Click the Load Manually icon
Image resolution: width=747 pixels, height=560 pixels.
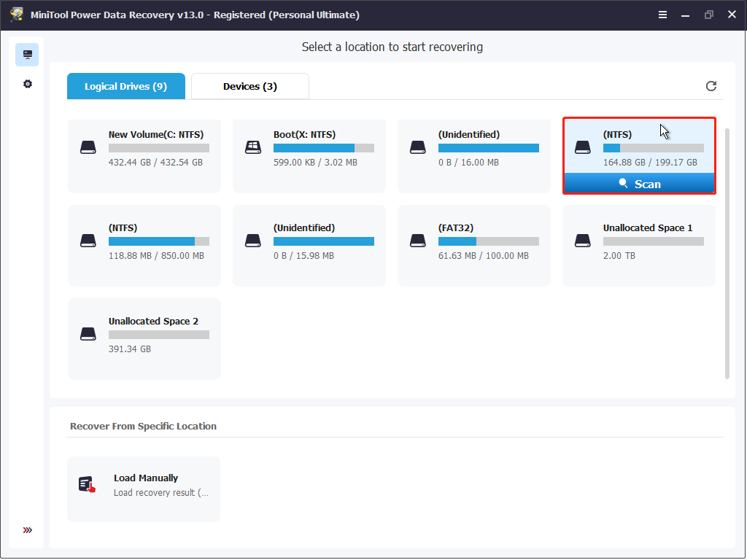pyautogui.click(x=88, y=484)
